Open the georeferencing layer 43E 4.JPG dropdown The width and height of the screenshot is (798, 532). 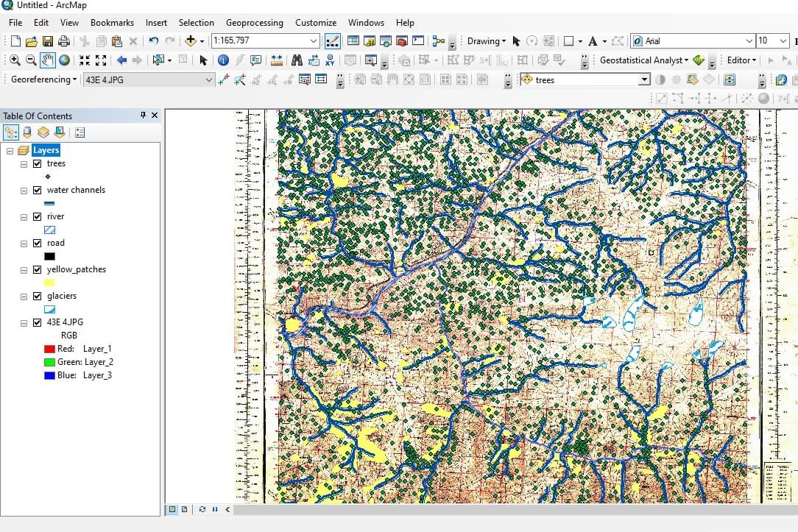(208, 80)
